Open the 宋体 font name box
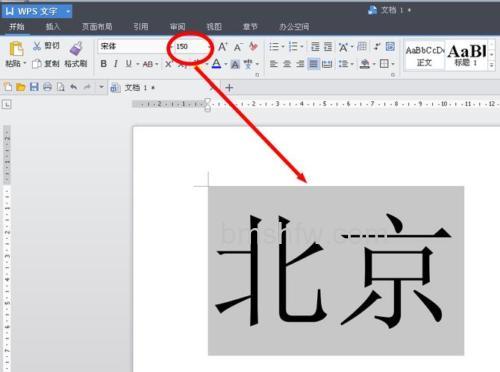This screenshot has width=500, height=372. coord(134,46)
